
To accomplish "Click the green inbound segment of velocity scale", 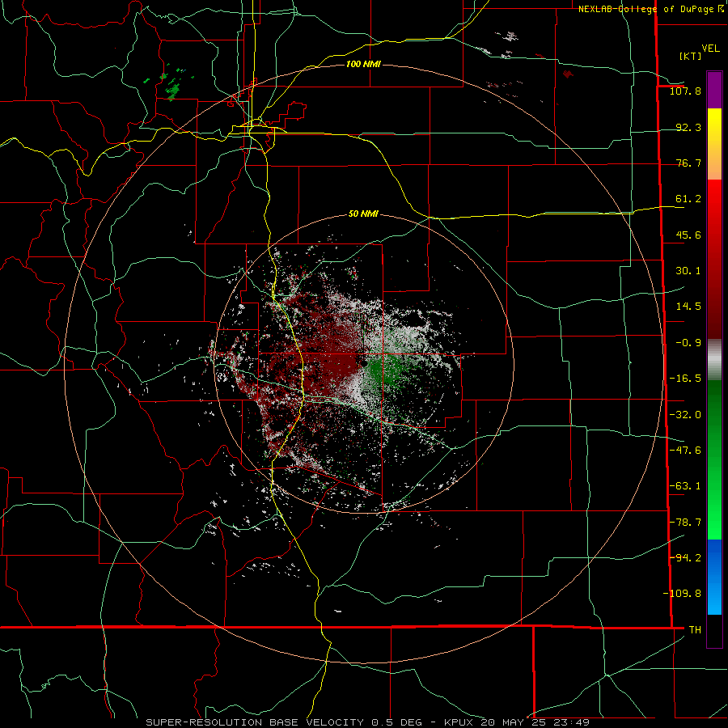I will [x=714, y=459].
